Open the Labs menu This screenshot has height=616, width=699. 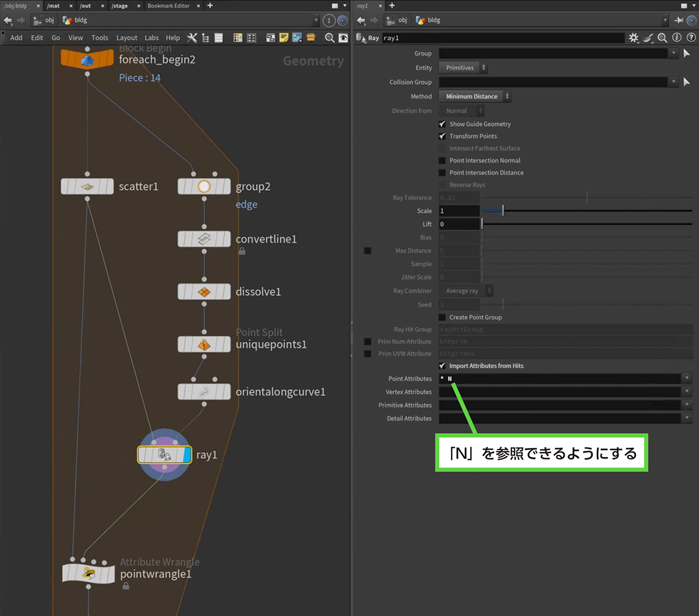coord(151,38)
